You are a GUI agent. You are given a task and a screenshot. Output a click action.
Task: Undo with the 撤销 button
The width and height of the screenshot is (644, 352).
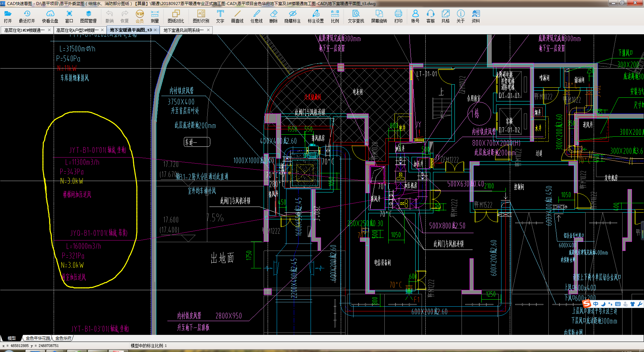pyautogui.click(x=109, y=16)
